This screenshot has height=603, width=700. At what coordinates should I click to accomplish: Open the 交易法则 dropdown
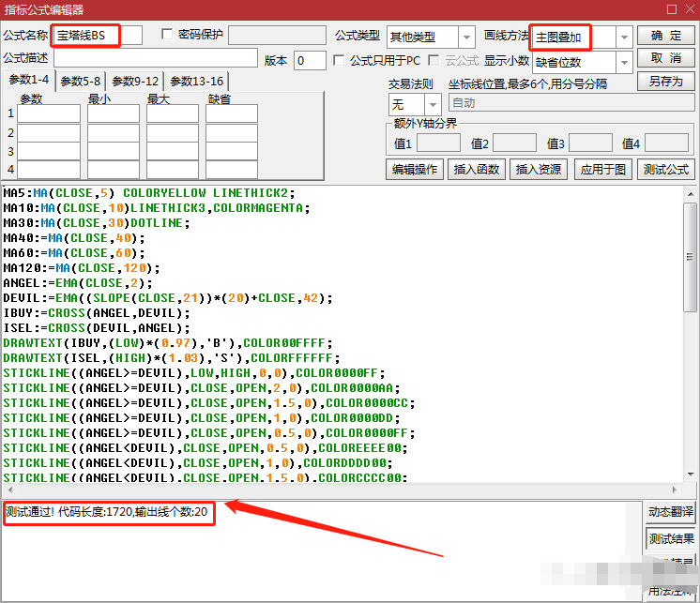pyautogui.click(x=433, y=105)
